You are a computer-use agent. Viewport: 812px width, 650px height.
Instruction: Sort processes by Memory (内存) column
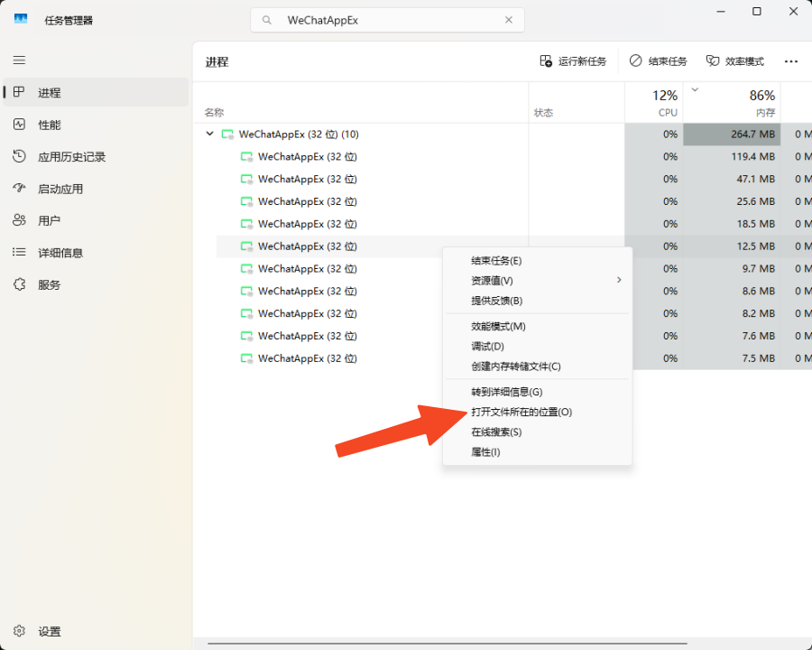tap(732, 103)
